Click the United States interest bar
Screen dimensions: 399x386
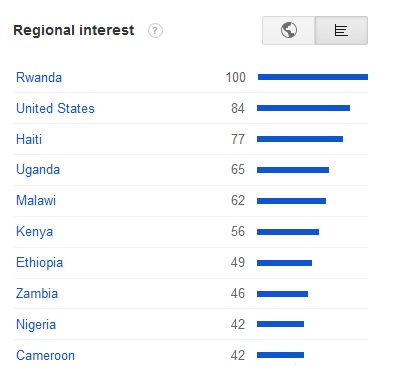pyautogui.click(x=303, y=108)
